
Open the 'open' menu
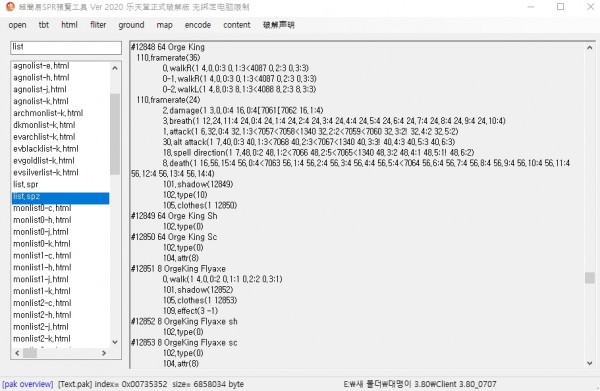(x=18, y=25)
